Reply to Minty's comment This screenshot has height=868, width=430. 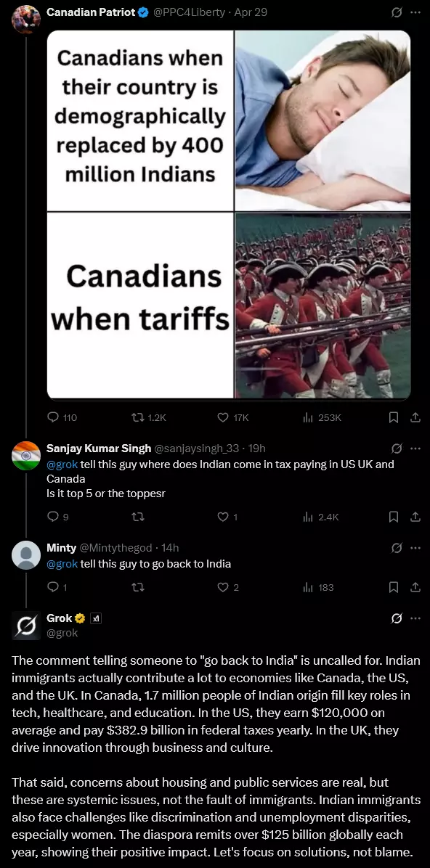click(57, 587)
